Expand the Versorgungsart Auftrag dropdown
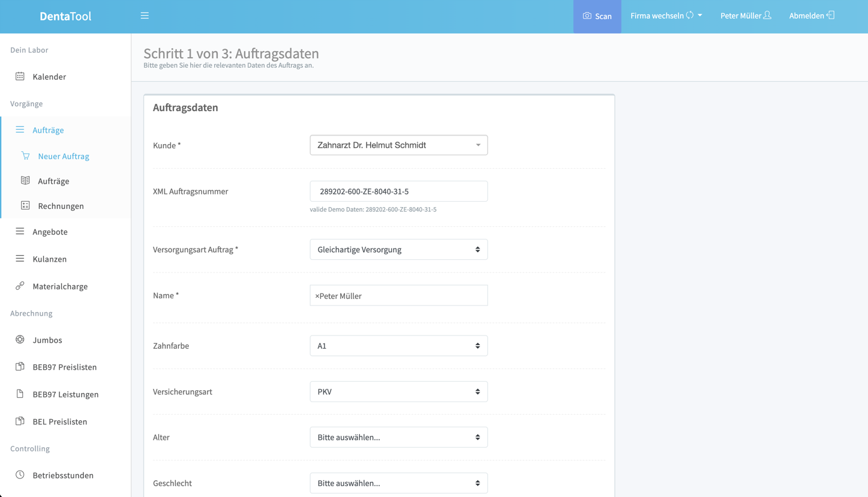The image size is (868, 497). pyautogui.click(x=398, y=250)
